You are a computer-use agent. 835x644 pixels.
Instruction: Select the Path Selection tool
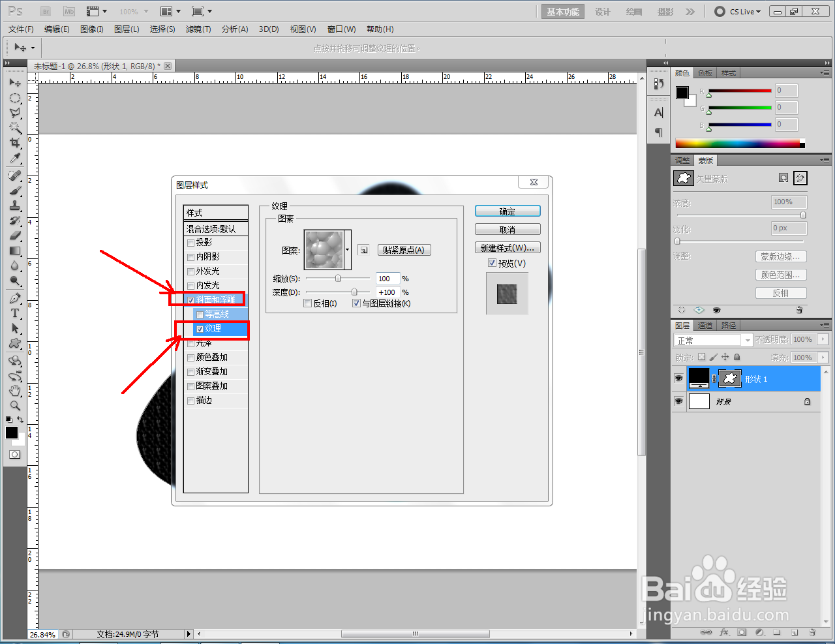[15, 328]
